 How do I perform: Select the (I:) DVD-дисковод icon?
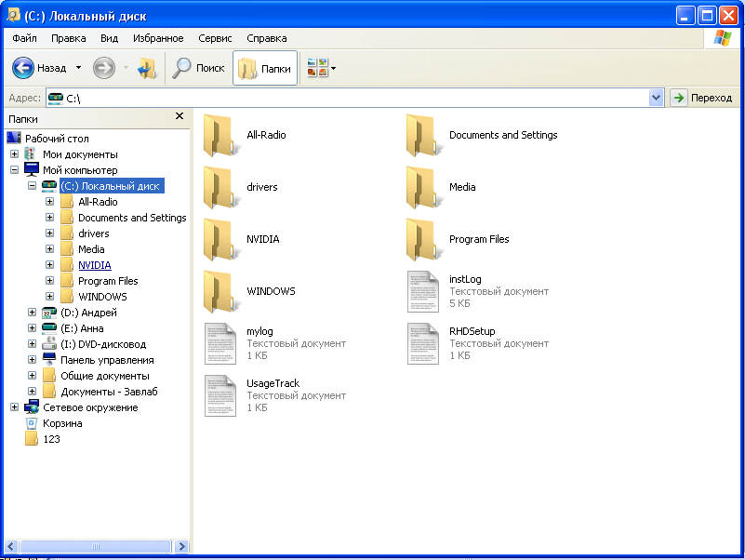point(49,343)
